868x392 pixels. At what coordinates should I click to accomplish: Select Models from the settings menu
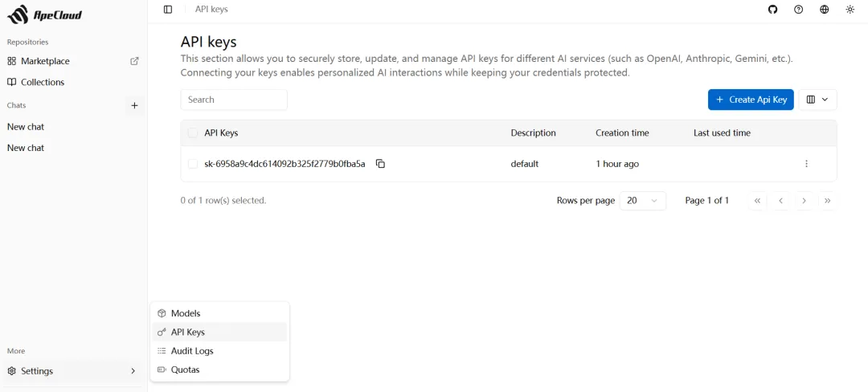186,313
